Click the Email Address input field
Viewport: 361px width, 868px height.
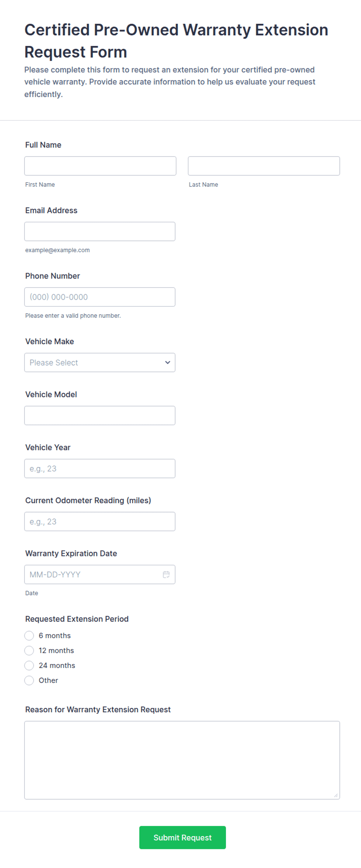click(x=100, y=232)
